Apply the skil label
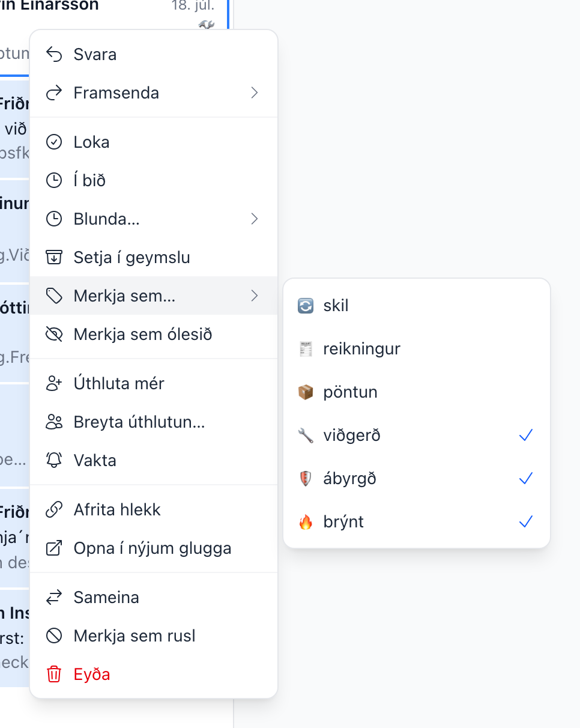Viewport: 580px width, 728px height. tap(417, 306)
